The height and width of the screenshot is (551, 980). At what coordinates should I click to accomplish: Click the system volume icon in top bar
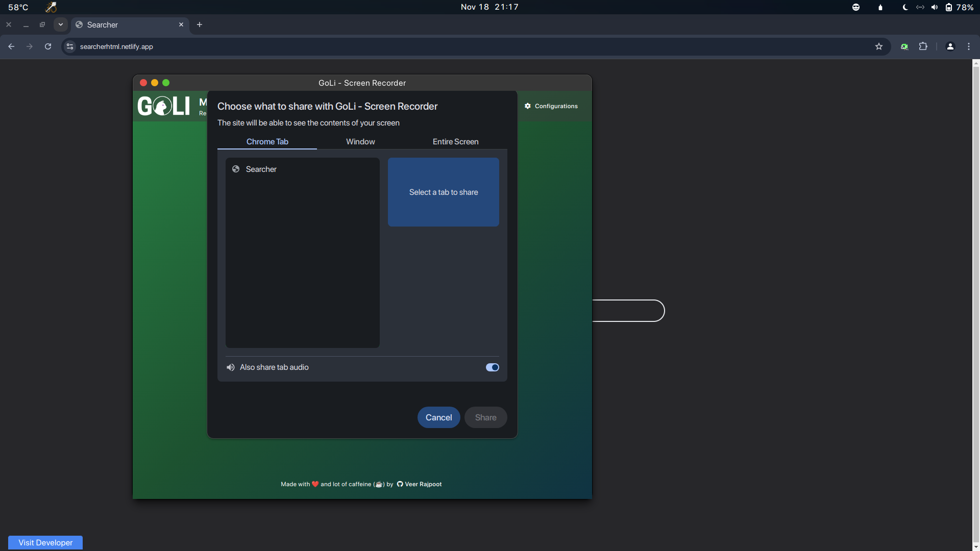934,7
